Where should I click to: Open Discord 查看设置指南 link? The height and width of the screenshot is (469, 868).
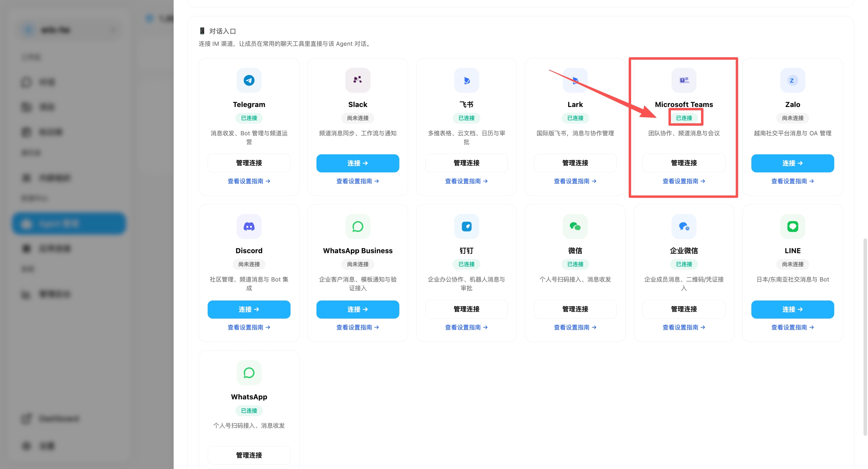tap(249, 328)
